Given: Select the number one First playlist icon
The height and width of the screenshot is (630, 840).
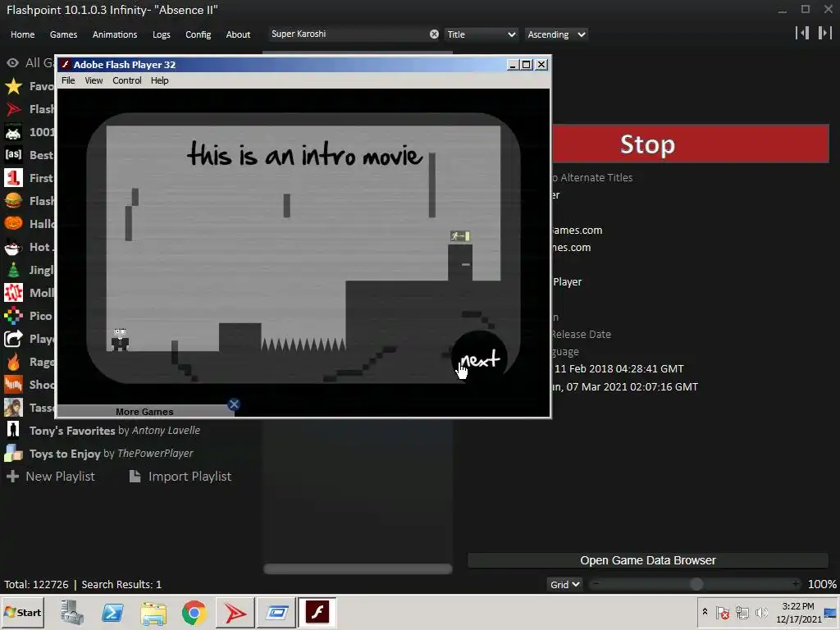Looking at the screenshot, I should click(13, 178).
